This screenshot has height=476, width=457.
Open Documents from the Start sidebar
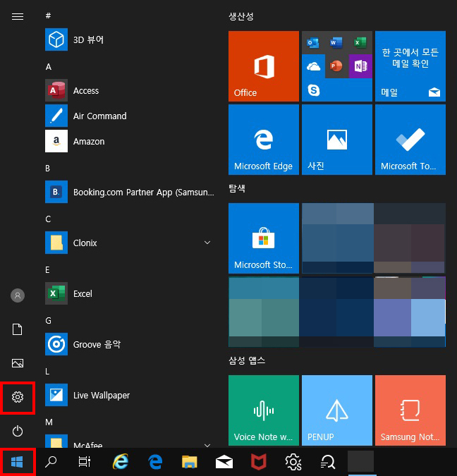18,329
